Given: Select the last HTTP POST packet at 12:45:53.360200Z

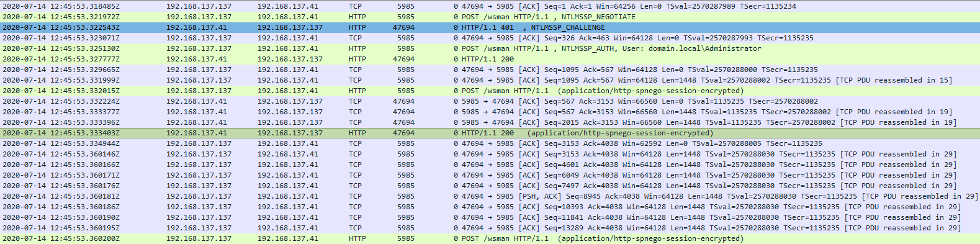Looking at the screenshot, I should click(490, 238).
